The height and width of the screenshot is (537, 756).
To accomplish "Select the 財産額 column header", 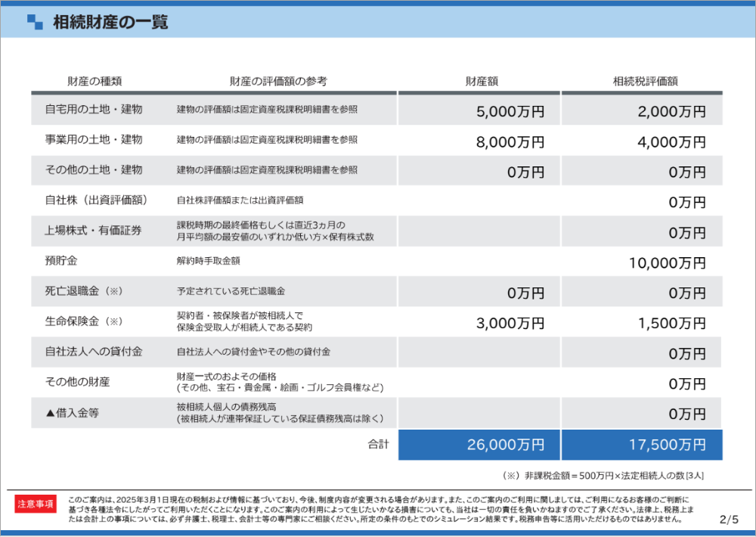I will click(x=482, y=81).
